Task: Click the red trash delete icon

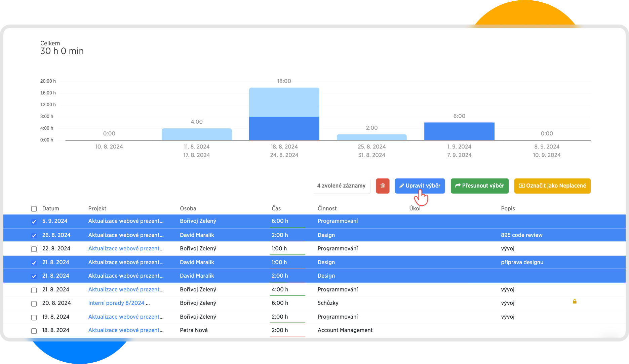Action: click(x=382, y=186)
